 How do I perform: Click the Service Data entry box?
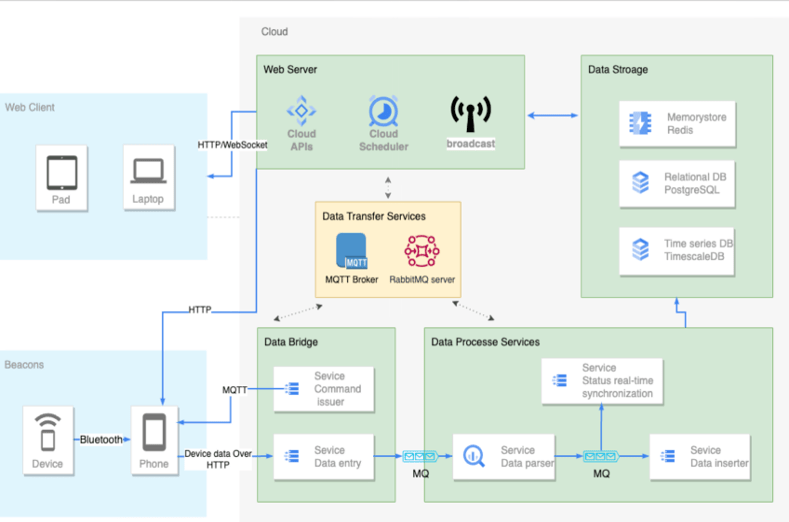click(324, 457)
